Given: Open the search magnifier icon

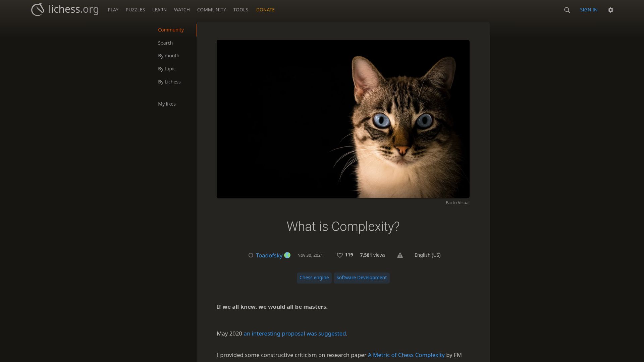Looking at the screenshot, I should click(x=567, y=10).
